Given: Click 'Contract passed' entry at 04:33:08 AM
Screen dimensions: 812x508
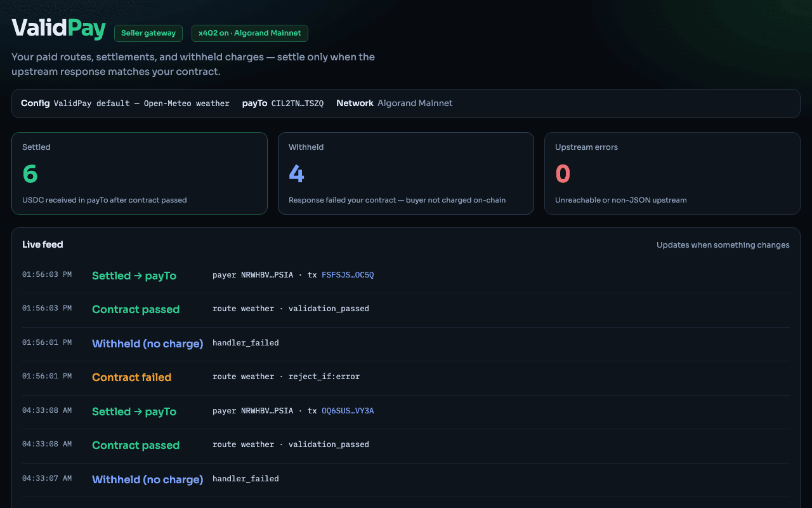Looking at the screenshot, I should 136,445.
